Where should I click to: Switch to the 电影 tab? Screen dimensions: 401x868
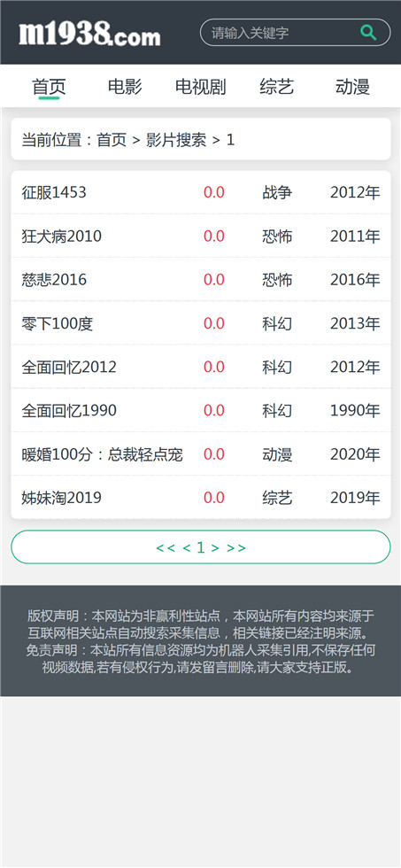(x=125, y=87)
